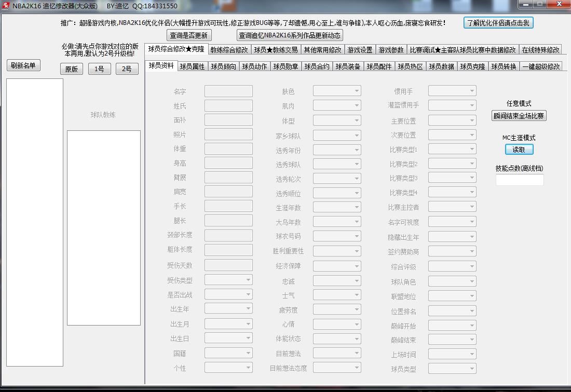This screenshot has width=571, height=392.
Task: Choose the 1号 version button
Action: click(100, 69)
